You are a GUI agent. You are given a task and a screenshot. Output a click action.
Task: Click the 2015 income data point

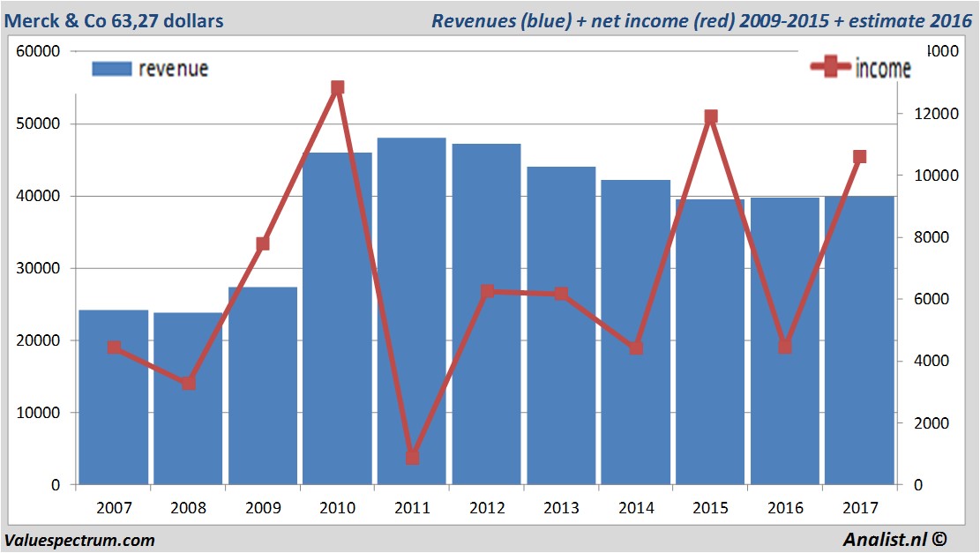click(711, 116)
